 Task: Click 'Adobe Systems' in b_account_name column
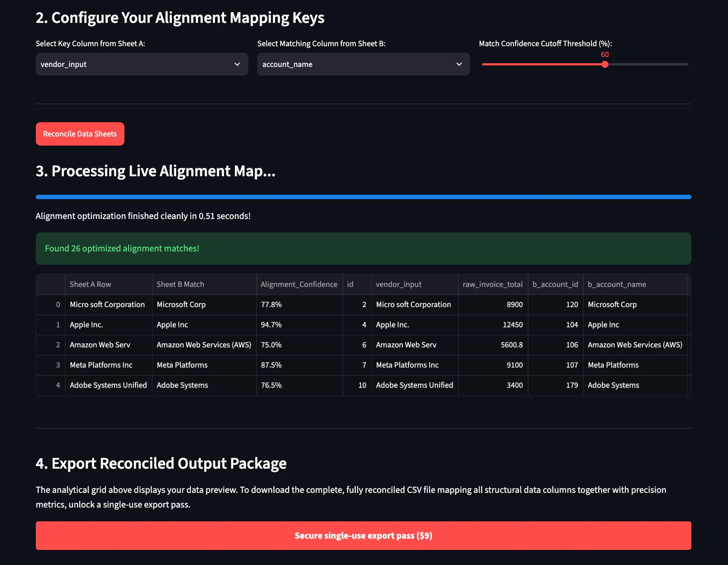coord(635,385)
